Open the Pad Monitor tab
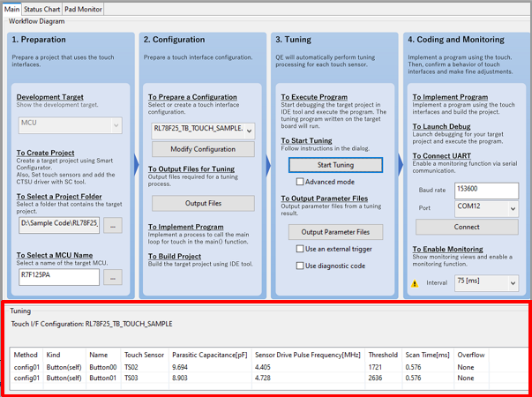The width and height of the screenshot is (532, 397). pyautogui.click(x=84, y=9)
